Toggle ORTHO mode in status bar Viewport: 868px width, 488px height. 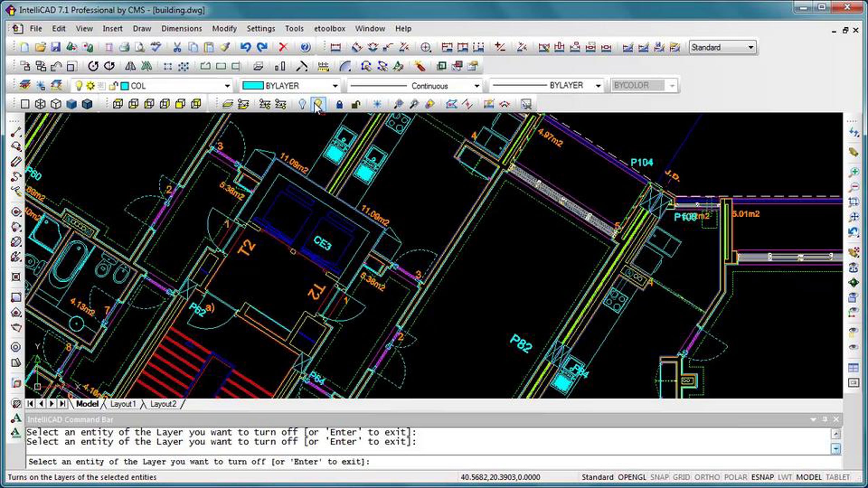tap(707, 477)
